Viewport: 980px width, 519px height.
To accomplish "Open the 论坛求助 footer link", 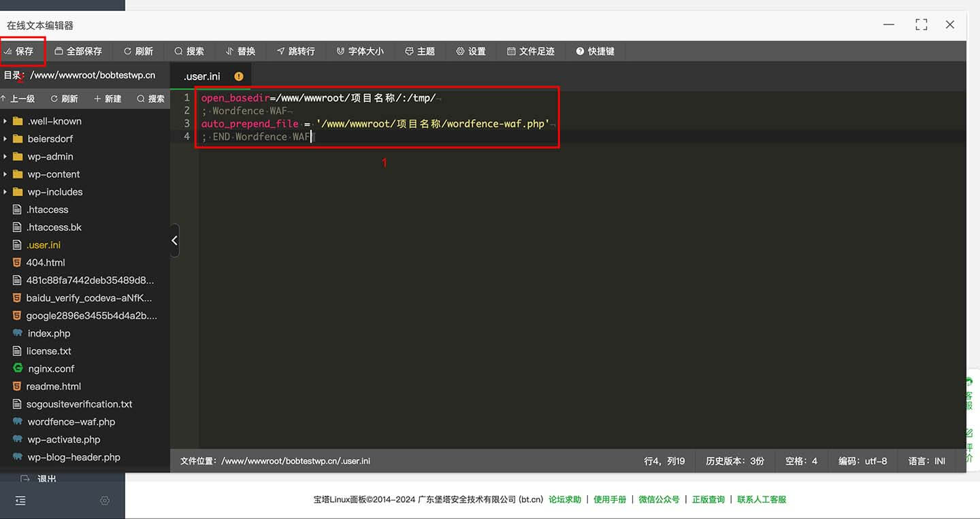I will 565,499.
